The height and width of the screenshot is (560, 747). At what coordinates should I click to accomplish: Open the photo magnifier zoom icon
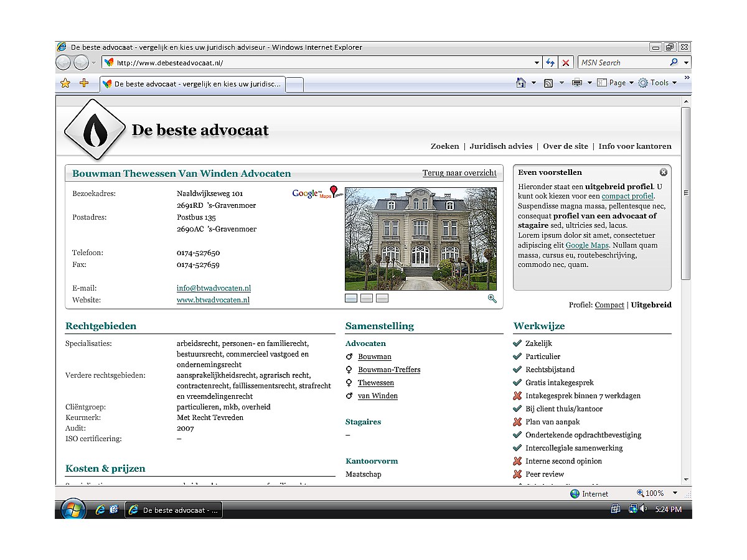pyautogui.click(x=492, y=299)
